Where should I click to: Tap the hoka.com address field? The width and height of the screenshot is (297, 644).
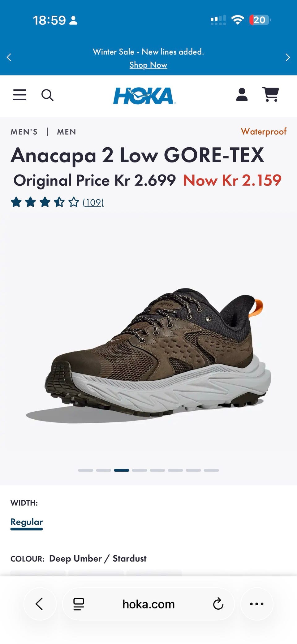click(x=148, y=604)
